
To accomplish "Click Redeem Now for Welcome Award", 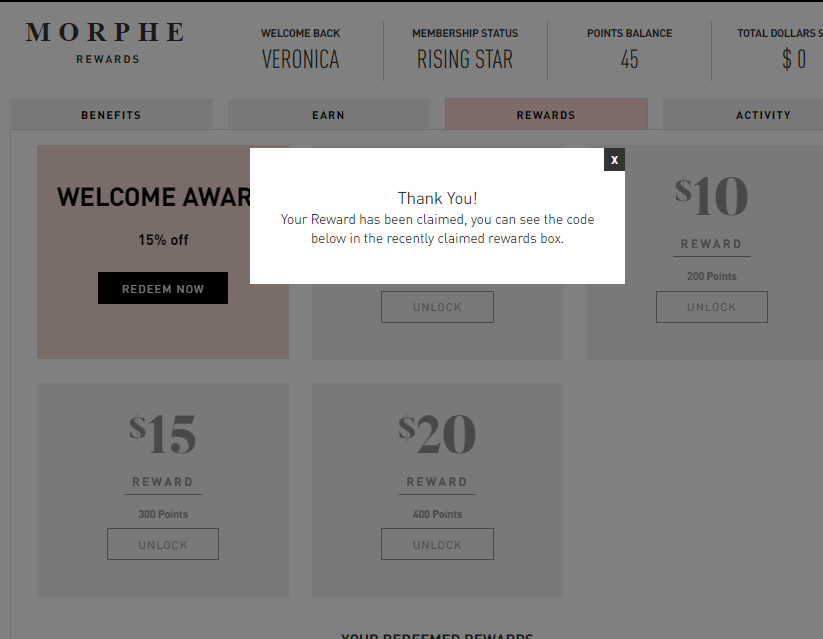I will [163, 288].
